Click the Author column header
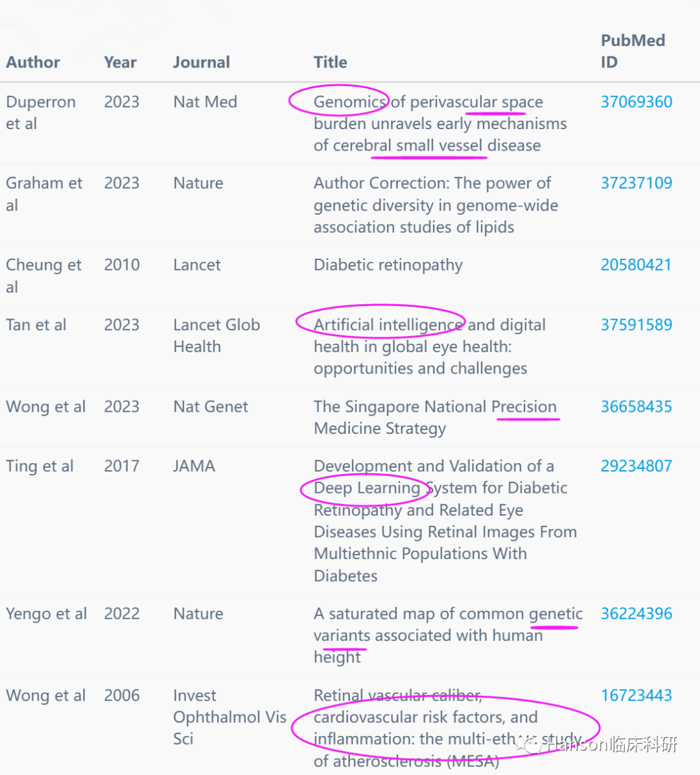Viewport: 700px width, 775px height. point(33,62)
